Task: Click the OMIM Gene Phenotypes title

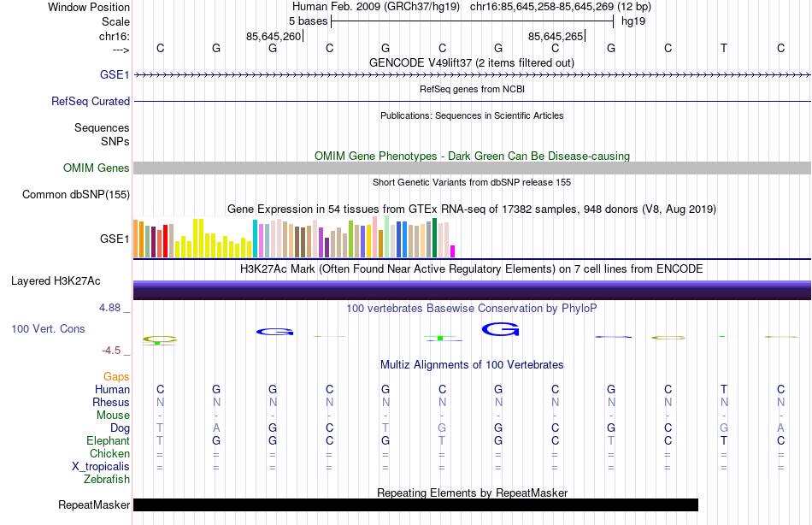Action: 472,156
